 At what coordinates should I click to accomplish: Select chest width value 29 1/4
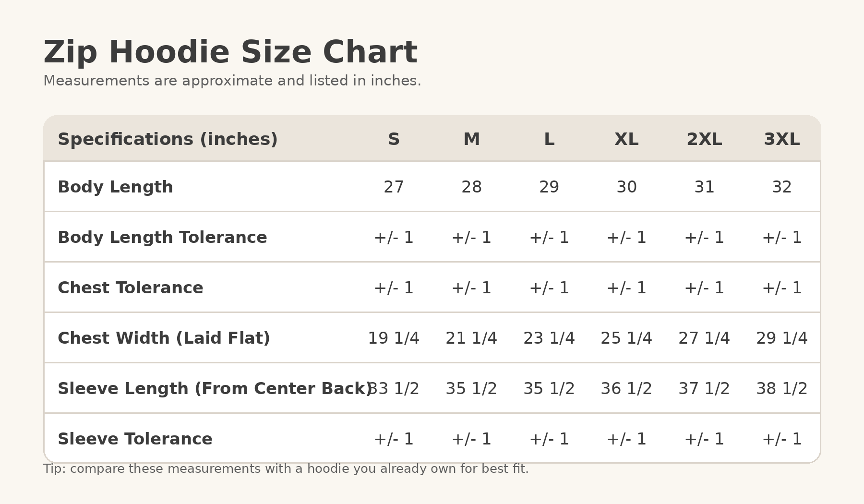pos(782,338)
